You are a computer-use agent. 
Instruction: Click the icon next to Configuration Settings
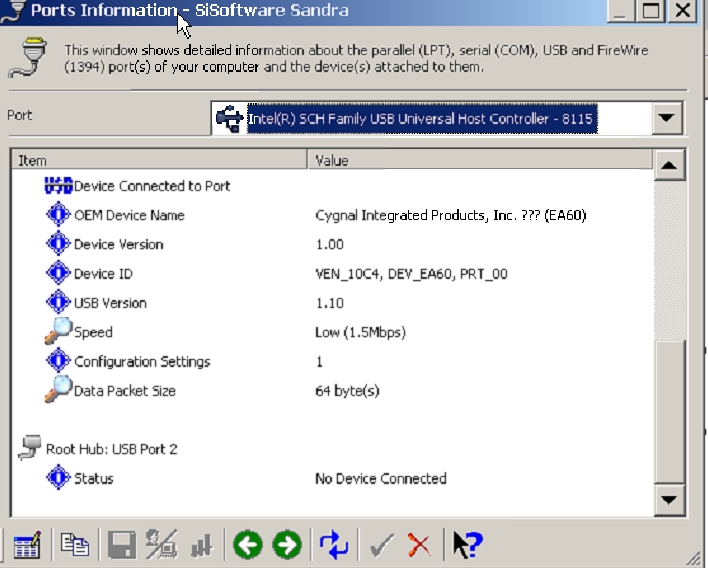[x=58, y=361]
